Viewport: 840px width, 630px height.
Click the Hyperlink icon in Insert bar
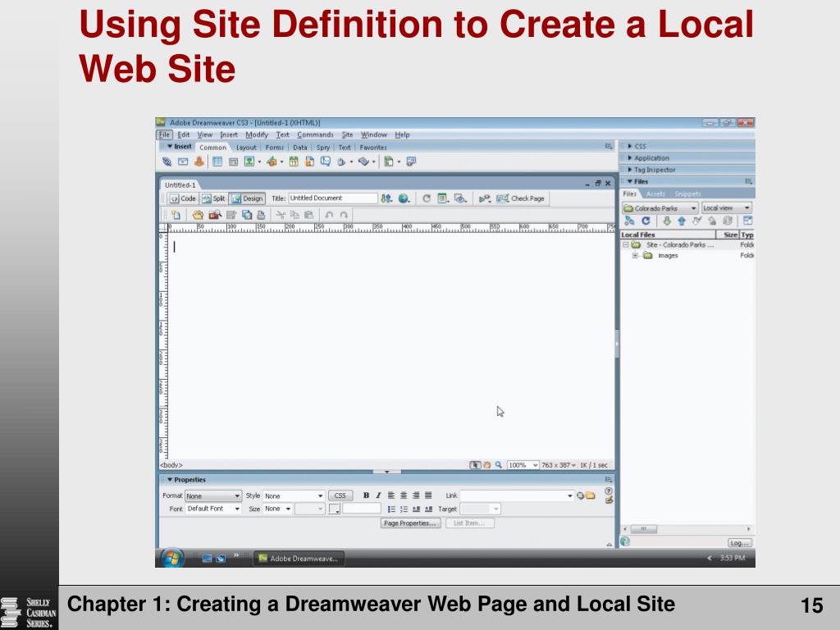point(167,162)
